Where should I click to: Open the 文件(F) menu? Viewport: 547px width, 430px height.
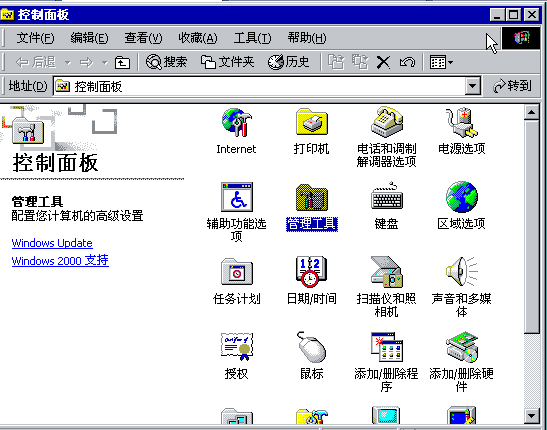pyautogui.click(x=35, y=38)
